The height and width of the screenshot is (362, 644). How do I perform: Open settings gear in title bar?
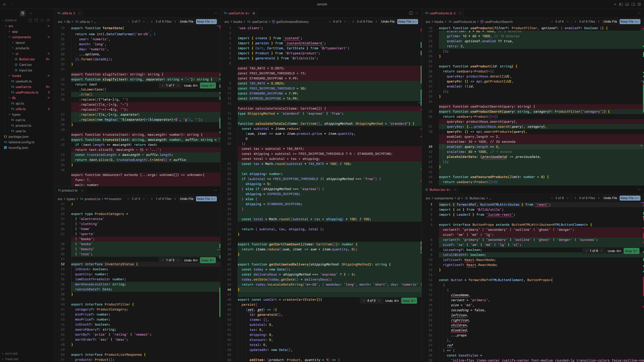click(639, 4)
